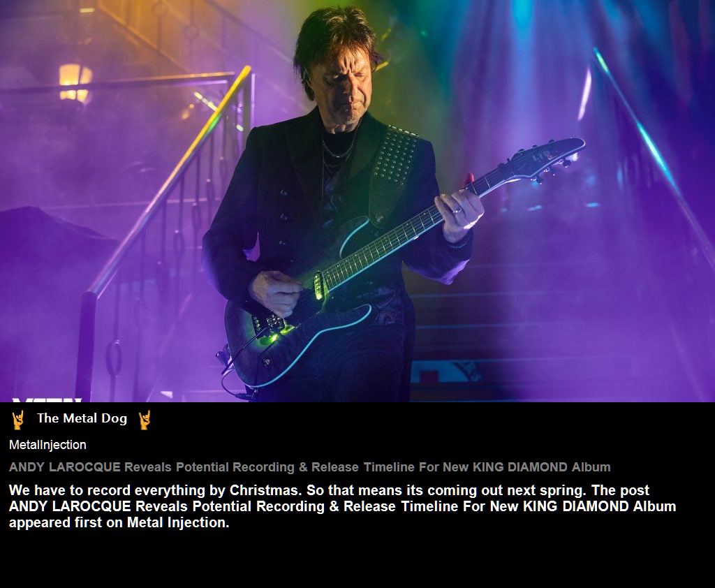Click the horns hand icon after The Metal Dog

click(145, 420)
